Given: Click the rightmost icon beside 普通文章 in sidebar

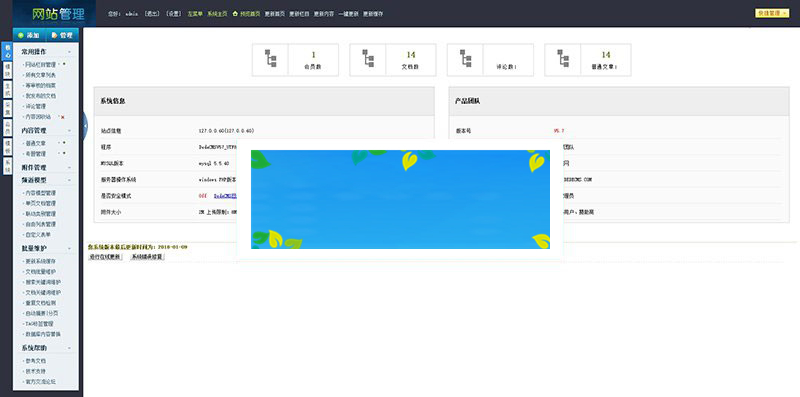Looking at the screenshot, I should pos(64,142).
